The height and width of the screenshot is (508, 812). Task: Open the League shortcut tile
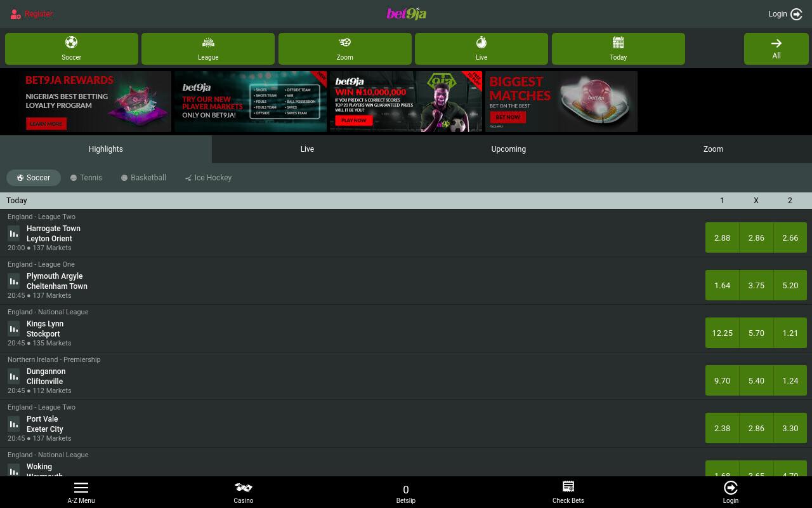pyautogui.click(x=208, y=49)
